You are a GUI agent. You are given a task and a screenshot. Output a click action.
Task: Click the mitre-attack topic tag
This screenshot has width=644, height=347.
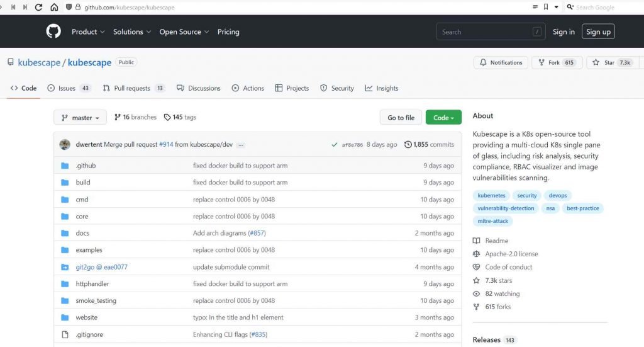[x=492, y=221]
